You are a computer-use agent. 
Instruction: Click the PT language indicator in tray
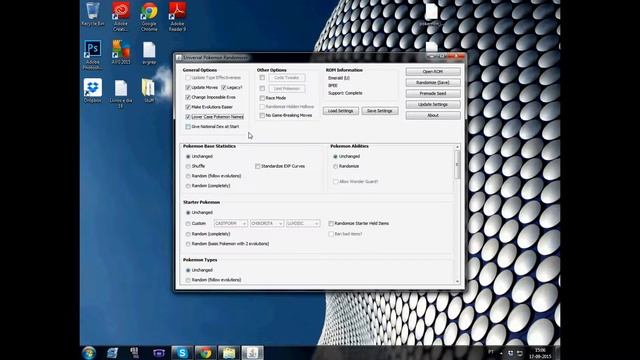(491, 352)
